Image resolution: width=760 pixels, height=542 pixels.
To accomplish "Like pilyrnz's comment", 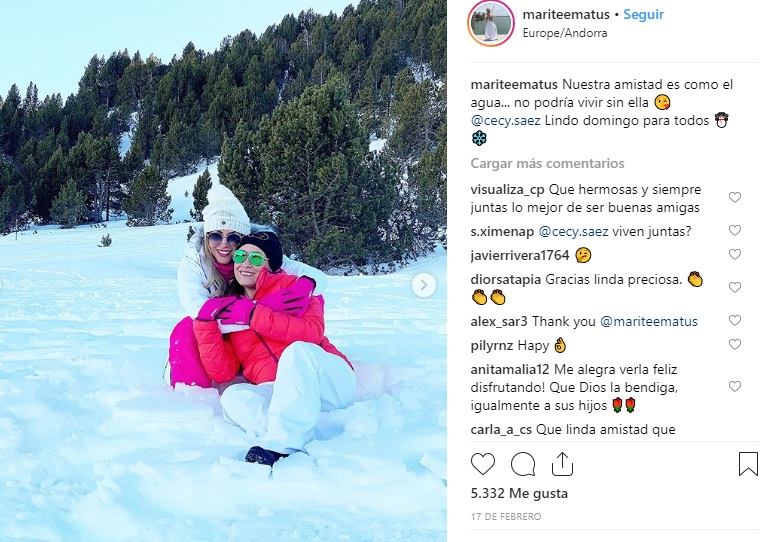I will pos(735,345).
